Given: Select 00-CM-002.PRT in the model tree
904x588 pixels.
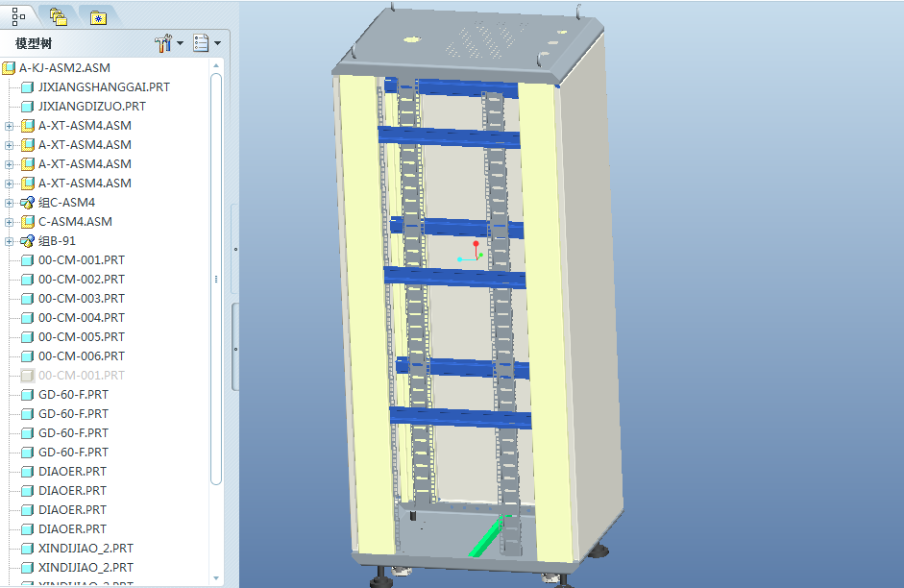Looking at the screenshot, I should click(x=82, y=279).
